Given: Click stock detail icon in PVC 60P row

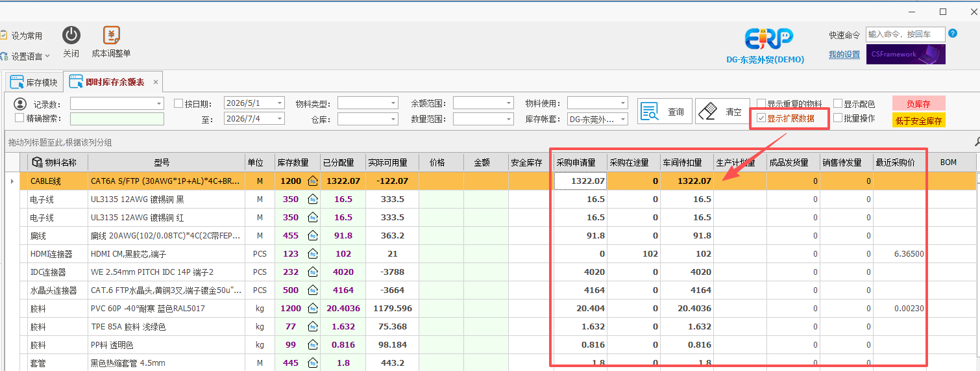Looking at the screenshot, I should [312, 308].
